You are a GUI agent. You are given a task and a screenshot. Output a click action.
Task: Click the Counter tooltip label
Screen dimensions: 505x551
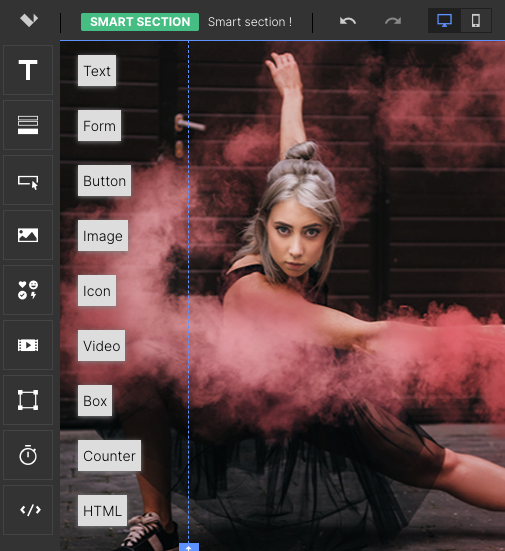(109, 455)
